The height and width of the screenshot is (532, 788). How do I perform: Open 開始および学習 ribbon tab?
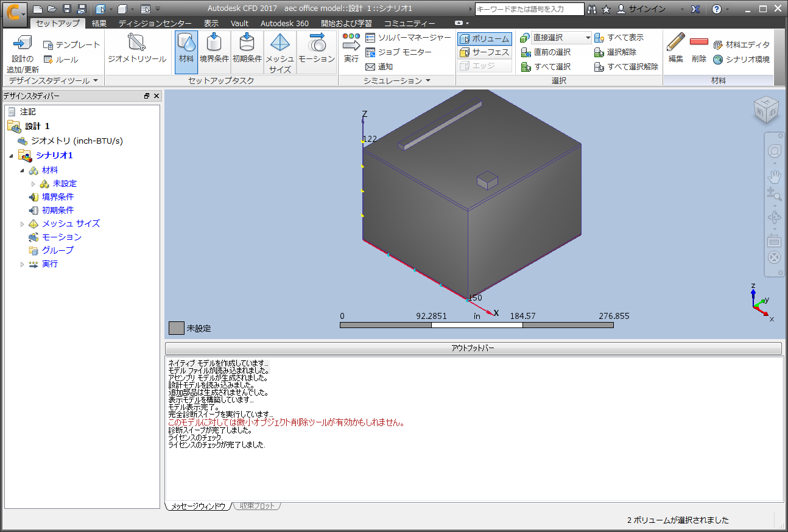point(347,23)
